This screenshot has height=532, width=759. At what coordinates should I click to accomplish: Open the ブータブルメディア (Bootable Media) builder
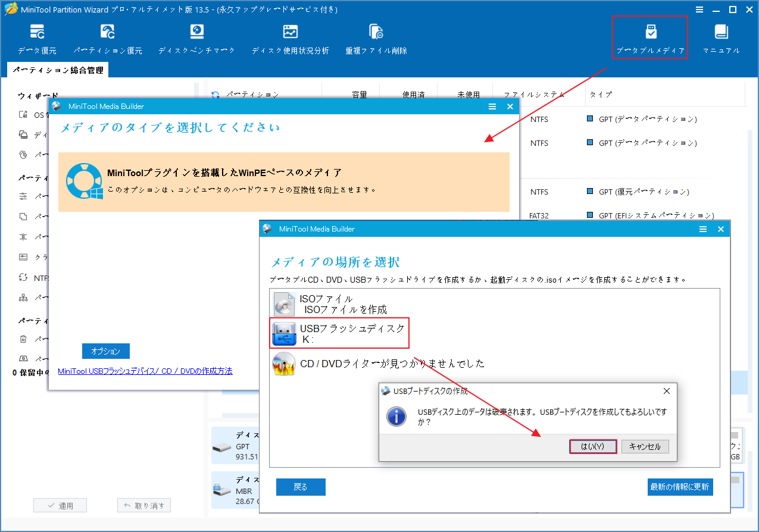coord(649,37)
